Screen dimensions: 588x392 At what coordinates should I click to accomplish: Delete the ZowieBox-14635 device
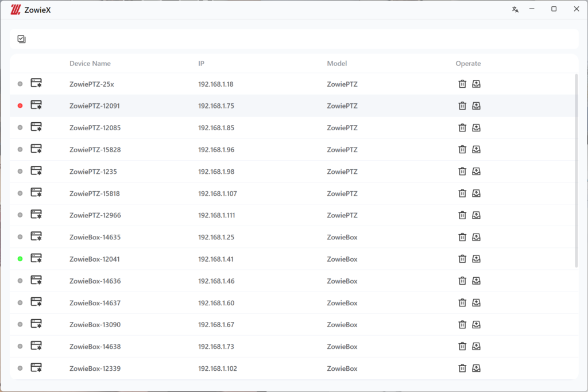point(462,237)
